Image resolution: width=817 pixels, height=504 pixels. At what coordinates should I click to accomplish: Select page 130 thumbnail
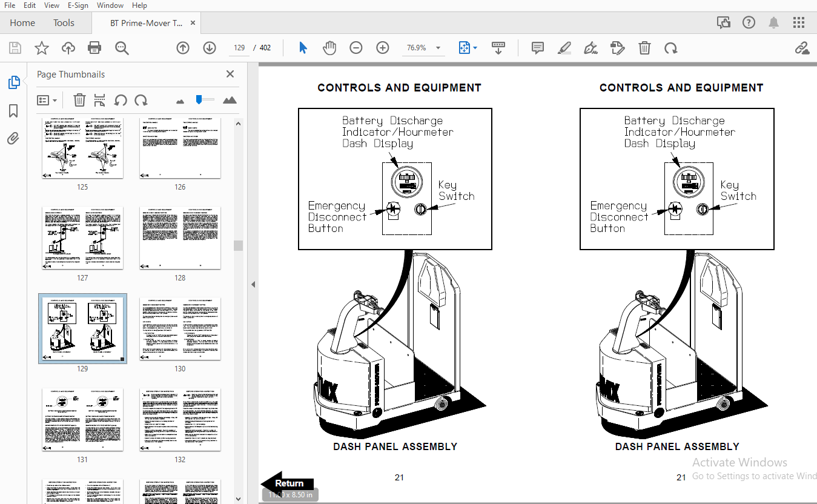pyautogui.click(x=180, y=329)
